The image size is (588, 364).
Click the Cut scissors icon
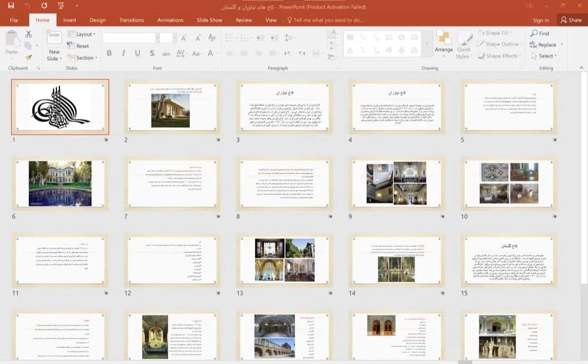(28, 34)
